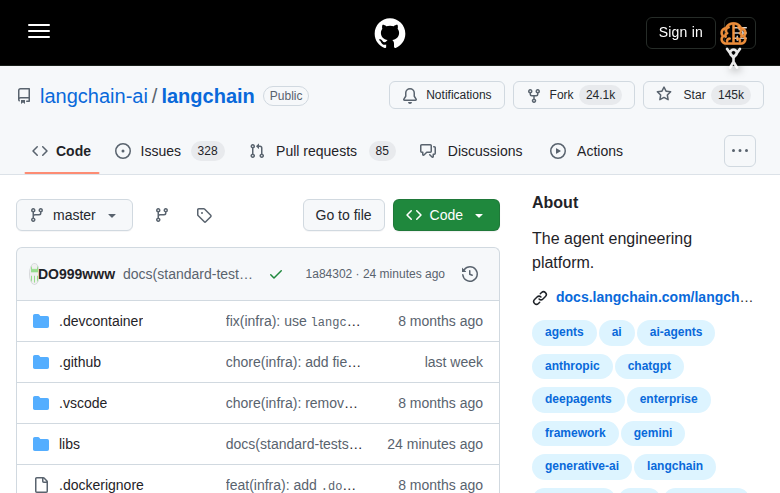
Task: Select the framework topic tag
Action: (x=575, y=433)
